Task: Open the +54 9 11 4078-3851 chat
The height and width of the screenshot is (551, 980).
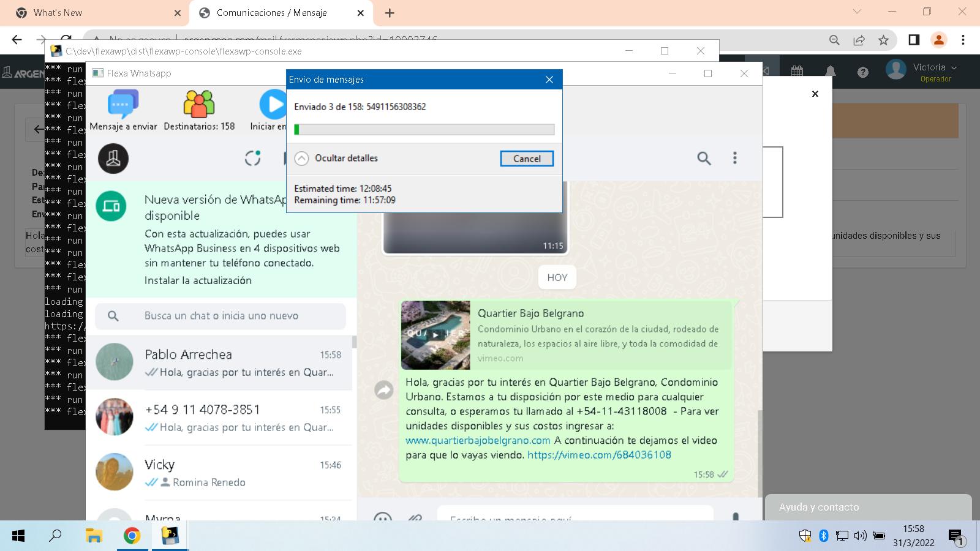Action: click(219, 418)
